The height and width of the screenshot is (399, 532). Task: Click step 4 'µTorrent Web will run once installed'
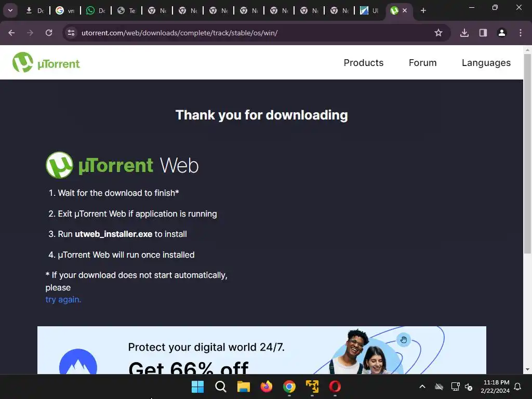[x=122, y=255]
